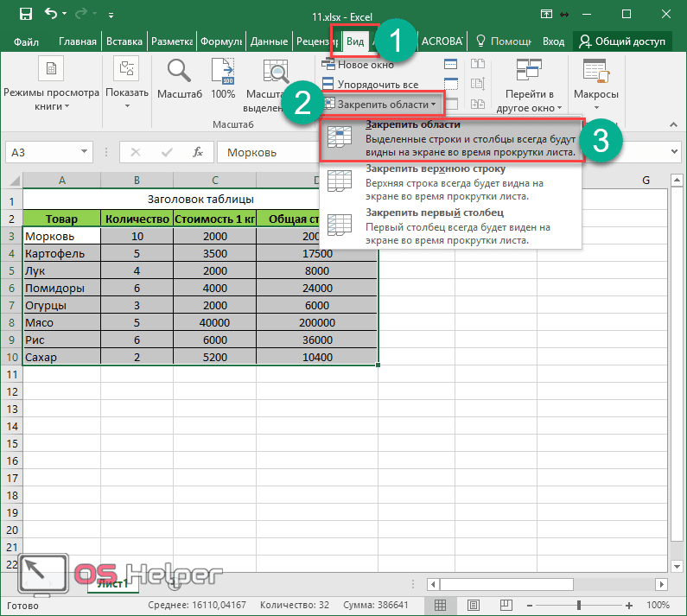This screenshot has width=687, height=616.
Task: Switch to Normal view in the status bar
Action: 440,605
